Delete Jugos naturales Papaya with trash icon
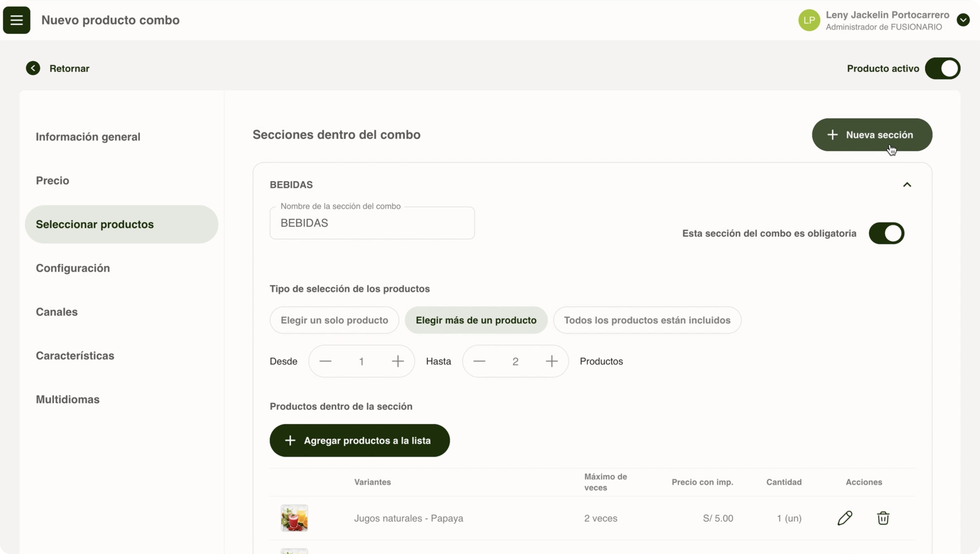980x554 pixels. (883, 518)
